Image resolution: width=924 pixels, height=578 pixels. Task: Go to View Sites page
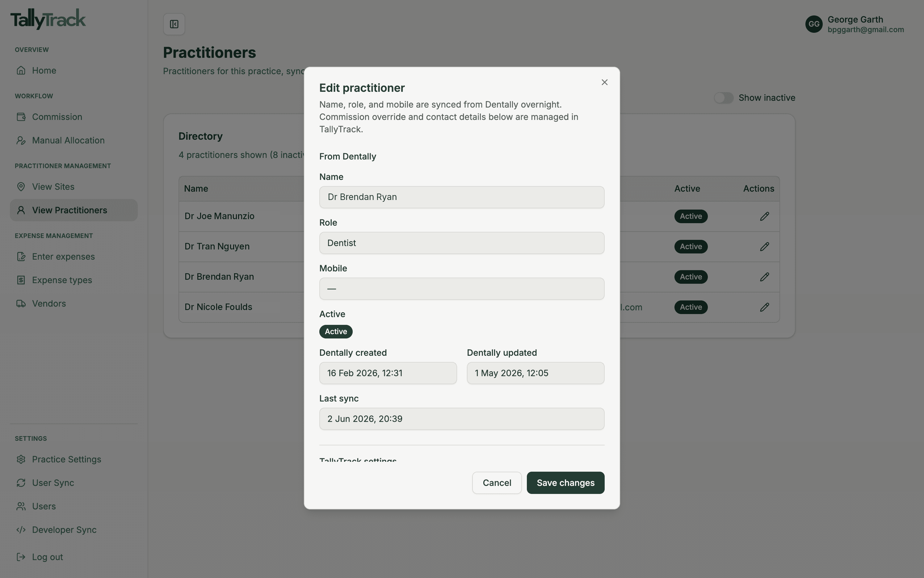pyautogui.click(x=74, y=187)
